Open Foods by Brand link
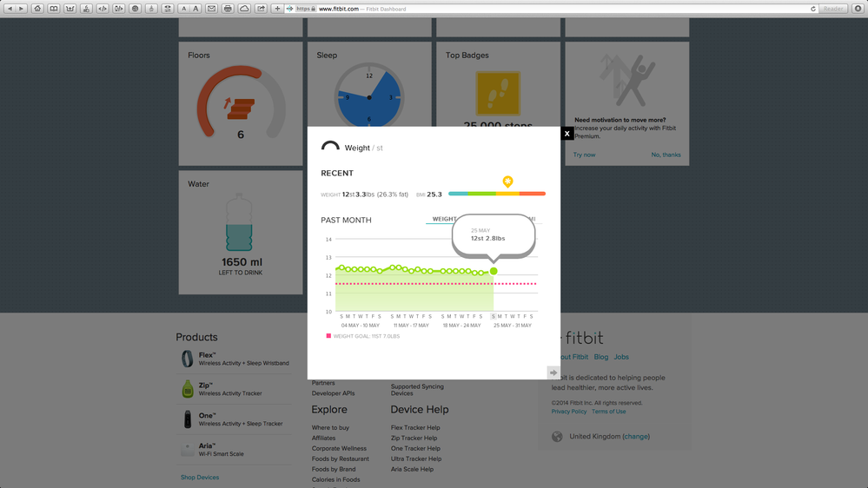The width and height of the screenshot is (868, 488). (x=334, y=469)
